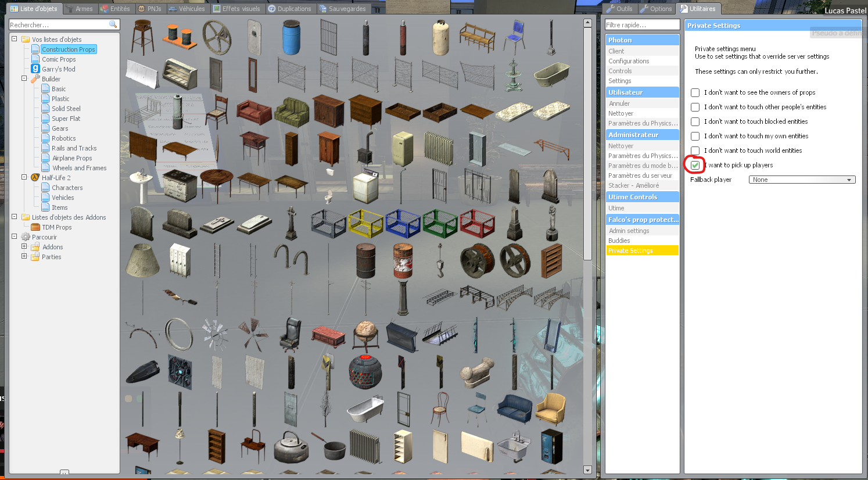Viewport: 868px width, 480px height.
Task: Select the blue plastic barrel prop
Action: coord(291,37)
